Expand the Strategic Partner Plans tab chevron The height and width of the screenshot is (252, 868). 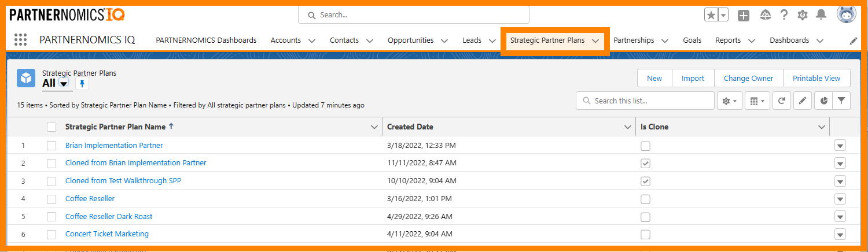click(595, 40)
